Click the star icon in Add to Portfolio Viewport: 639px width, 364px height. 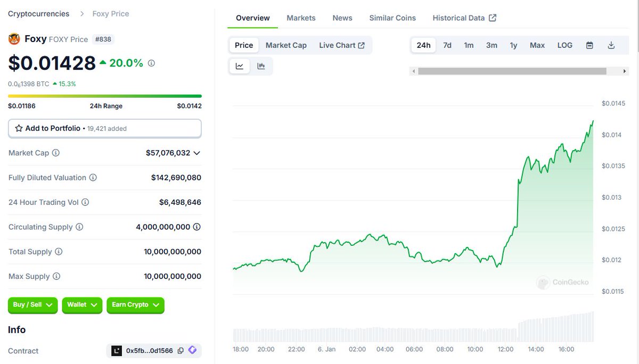click(x=19, y=128)
